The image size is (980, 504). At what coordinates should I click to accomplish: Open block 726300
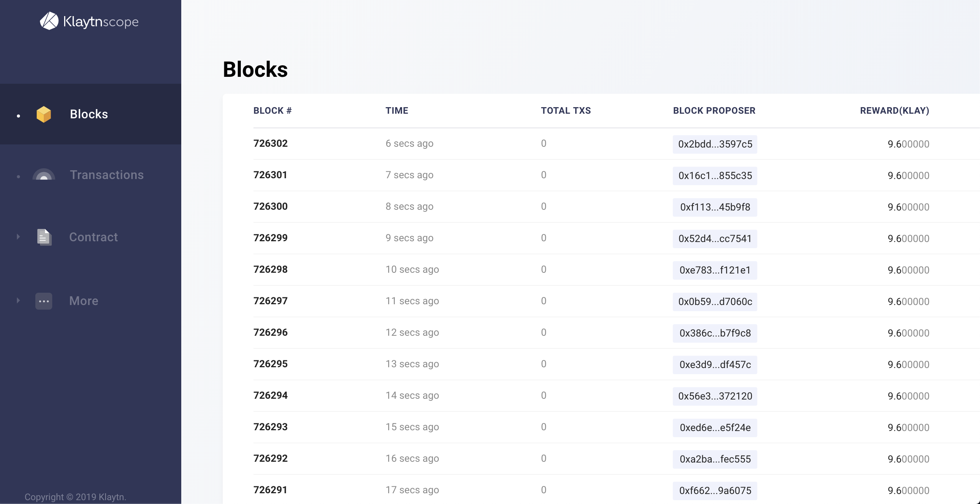270,206
